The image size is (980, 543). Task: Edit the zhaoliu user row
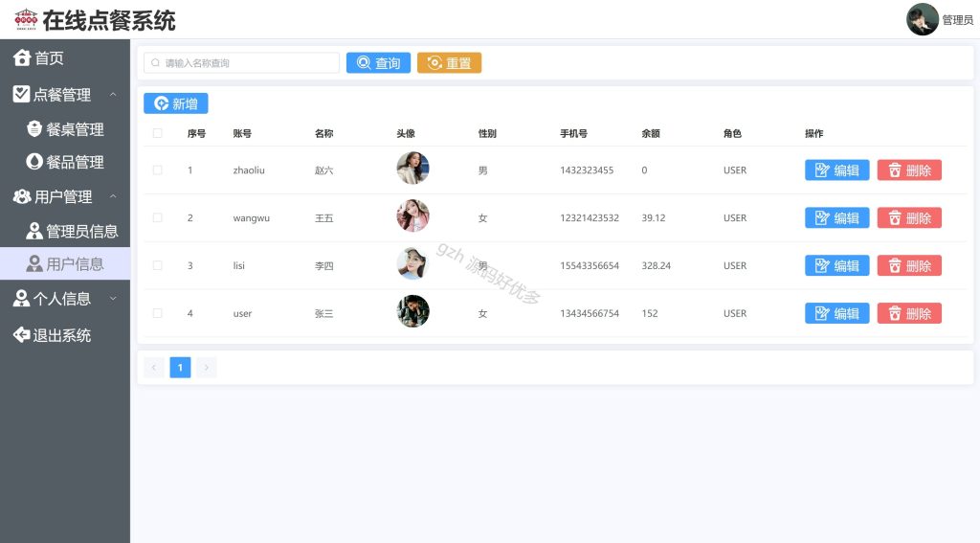(x=836, y=170)
